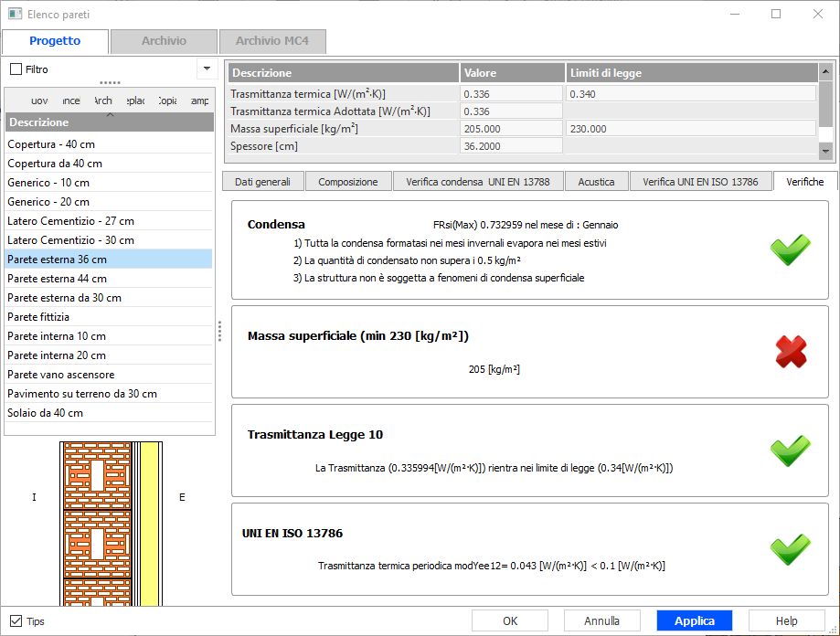This screenshot has width=840, height=636.
Task: Click the truncated Copia toolbar button
Action: pos(167,101)
